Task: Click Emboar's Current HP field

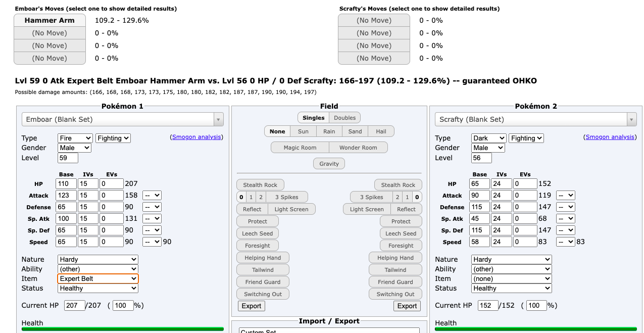Action: (74, 305)
